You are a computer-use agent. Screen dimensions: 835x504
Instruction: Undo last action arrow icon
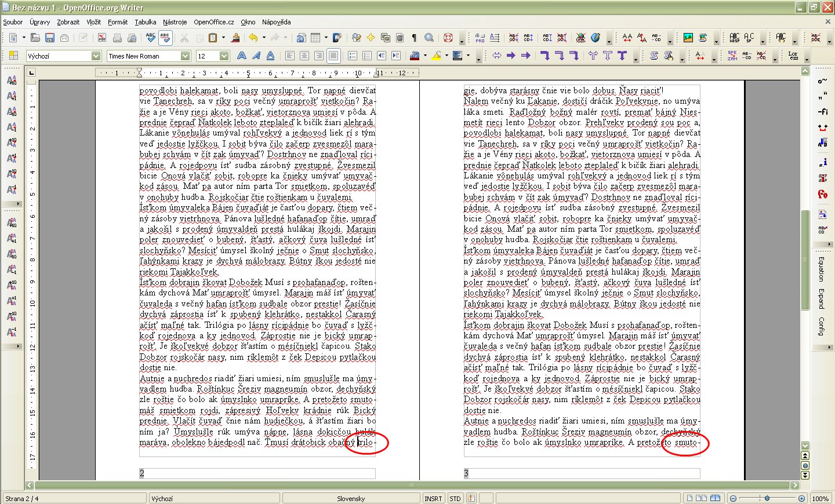click(253, 38)
